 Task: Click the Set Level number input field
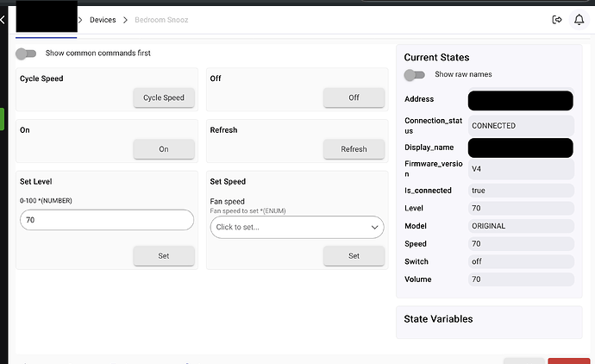pos(106,221)
